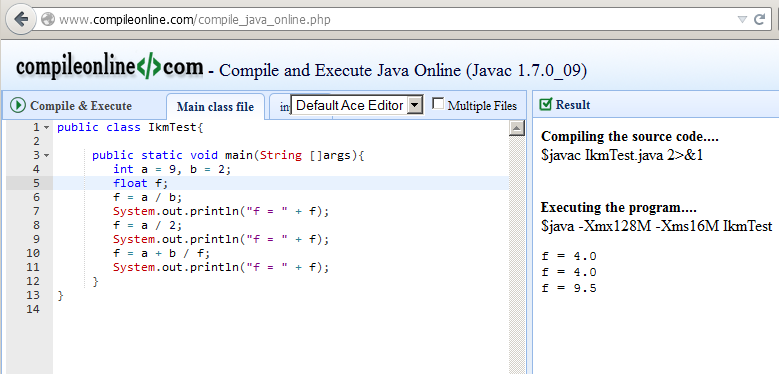The width and height of the screenshot is (779, 374).
Task: Click '$javac IkmTest.java 2>&1' output
Action: [x=622, y=155]
